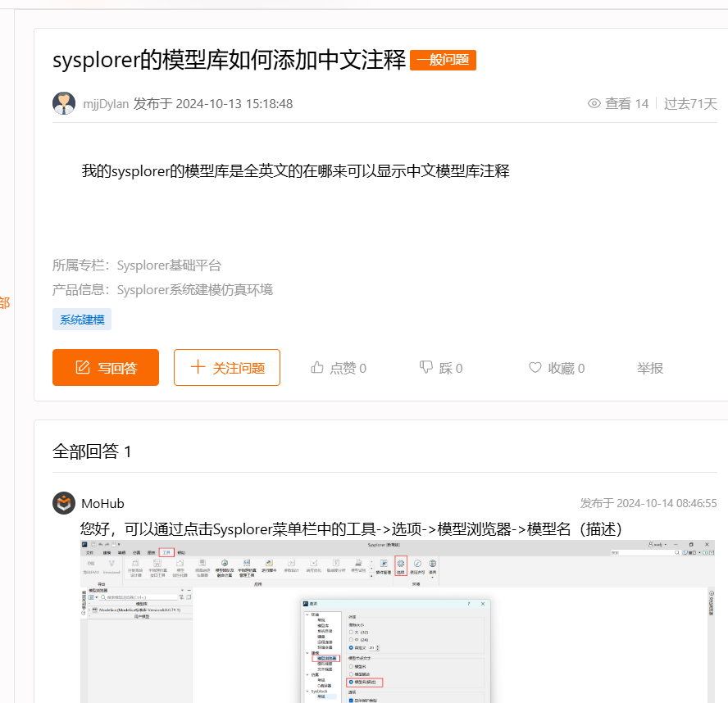728x703 pixels.
Task: Downvote with the 踩 thumbs-down icon
Action: [x=425, y=368]
